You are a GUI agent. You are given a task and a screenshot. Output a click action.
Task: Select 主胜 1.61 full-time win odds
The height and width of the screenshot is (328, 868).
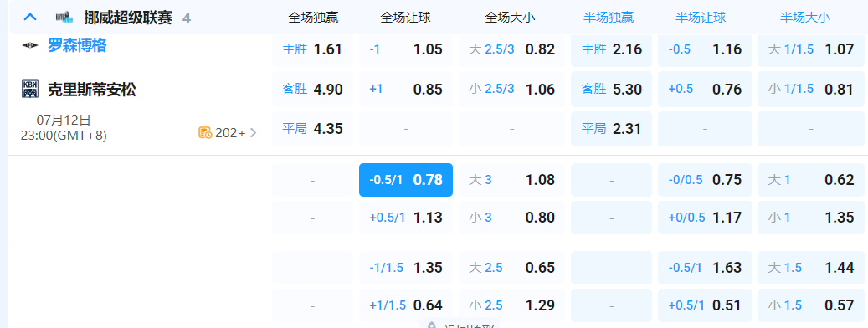(312, 49)
